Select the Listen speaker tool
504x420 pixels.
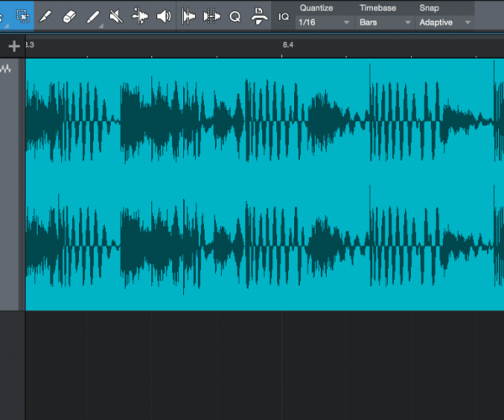pyautogui.click(x=164, y=16)
